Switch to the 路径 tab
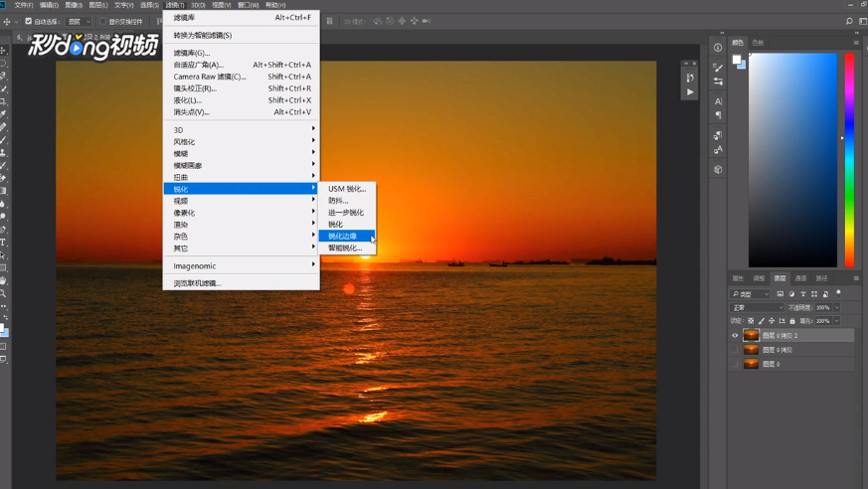868x489 pixels. click(821, 278)
